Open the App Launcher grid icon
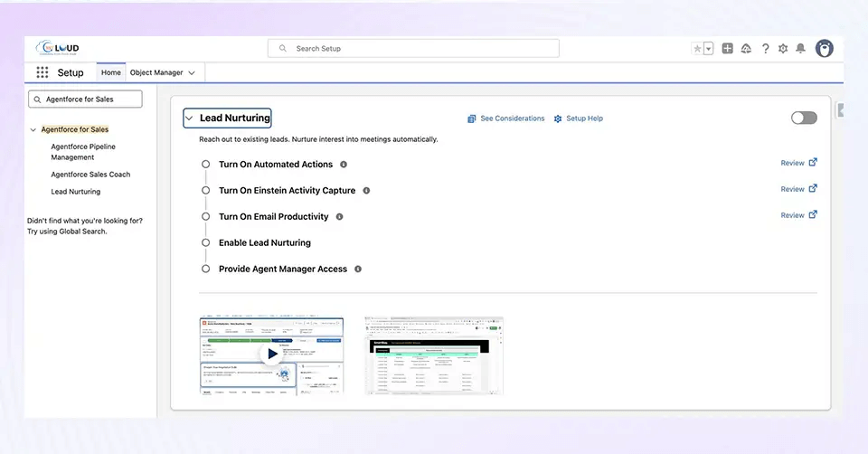Screen dimensions: 868x454 42,72
